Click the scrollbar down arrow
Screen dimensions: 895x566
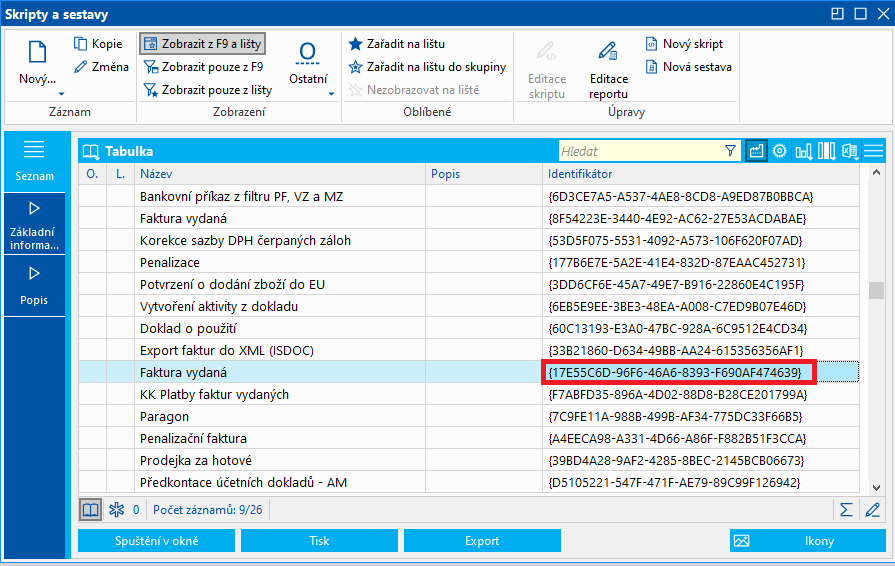click(x=877, y=487)
